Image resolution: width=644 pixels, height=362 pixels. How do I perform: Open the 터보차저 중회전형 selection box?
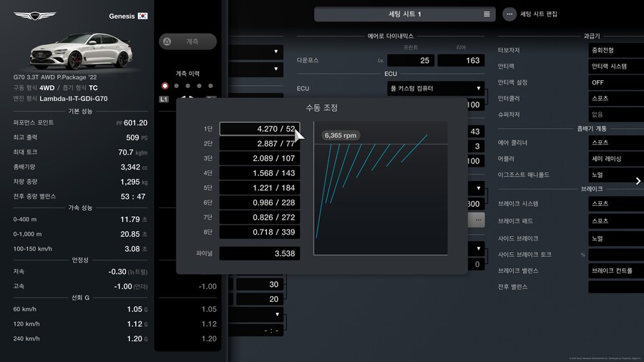(615, 51)
